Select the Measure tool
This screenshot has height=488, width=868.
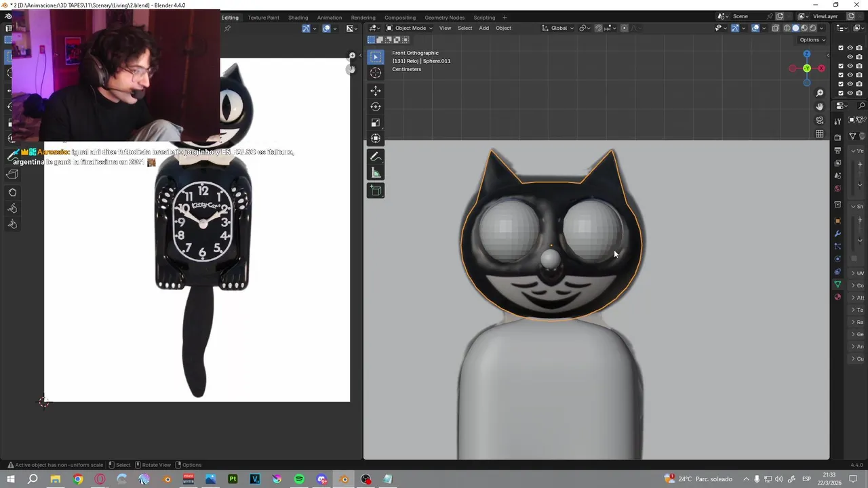[376, 173]
